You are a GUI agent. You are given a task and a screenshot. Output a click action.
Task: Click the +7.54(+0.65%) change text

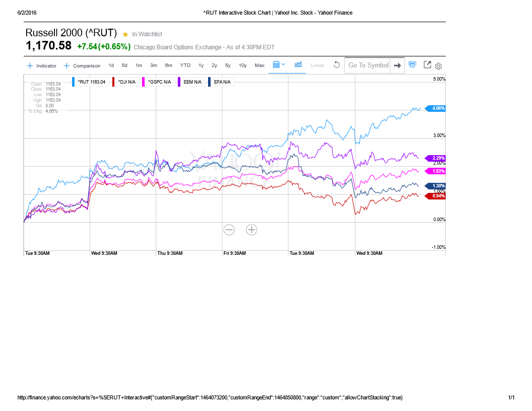click(x=104, y=47)
